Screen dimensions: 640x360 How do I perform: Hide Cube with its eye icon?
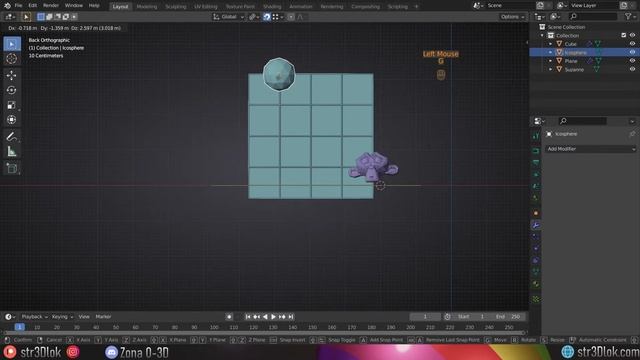tap(632, 44)
